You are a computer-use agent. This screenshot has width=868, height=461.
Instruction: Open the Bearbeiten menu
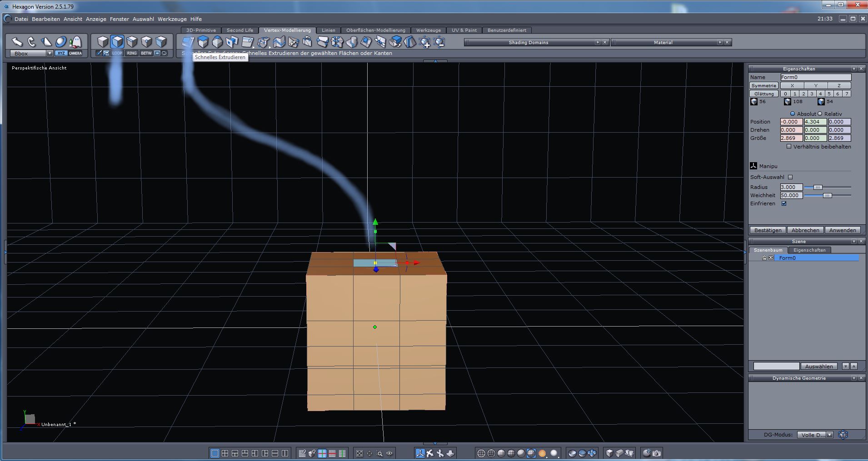pos(46,19)
